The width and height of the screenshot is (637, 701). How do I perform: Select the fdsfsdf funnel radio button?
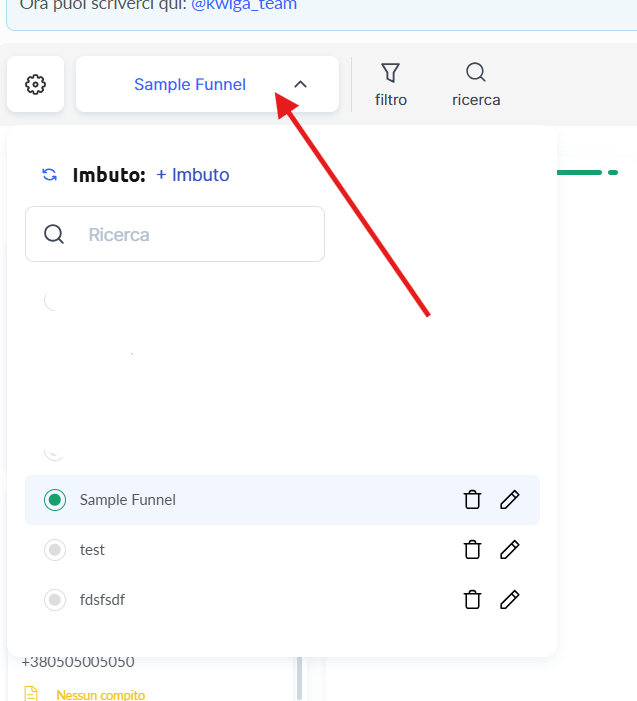click(x=55, y=600)
